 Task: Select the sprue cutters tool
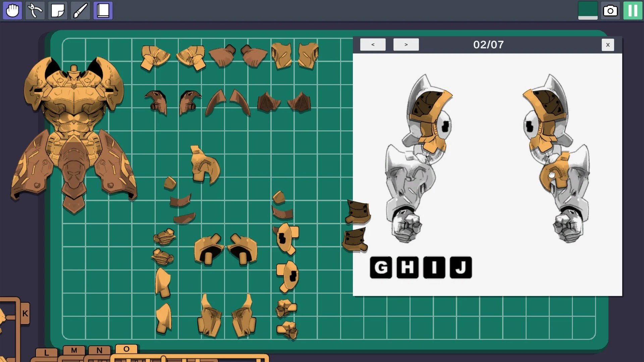click(35, 10)
